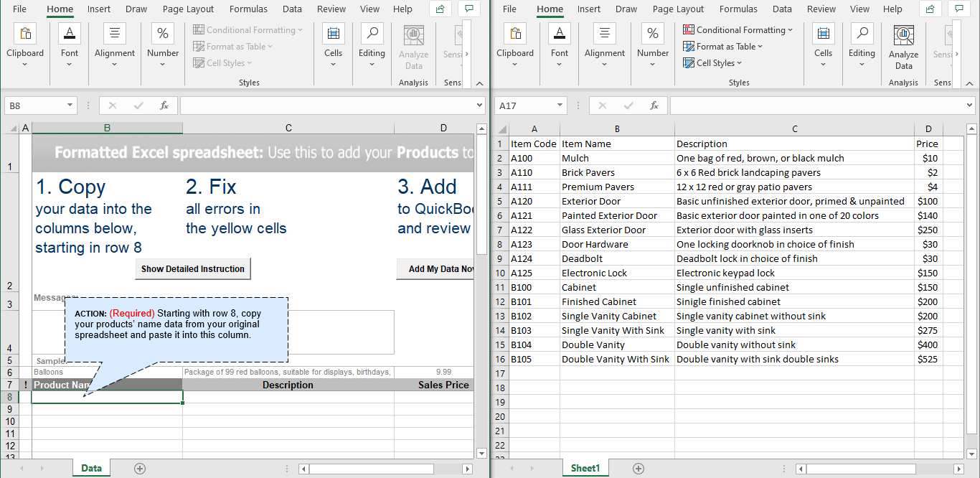Click Insert Function fx in right window
Viewport: 980px width, 478px height.
pos(654,106)
